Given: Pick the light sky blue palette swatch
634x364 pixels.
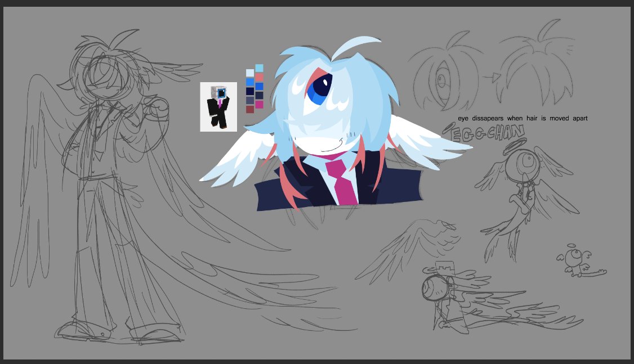Looking at the screenshot, I should (259, 68).
